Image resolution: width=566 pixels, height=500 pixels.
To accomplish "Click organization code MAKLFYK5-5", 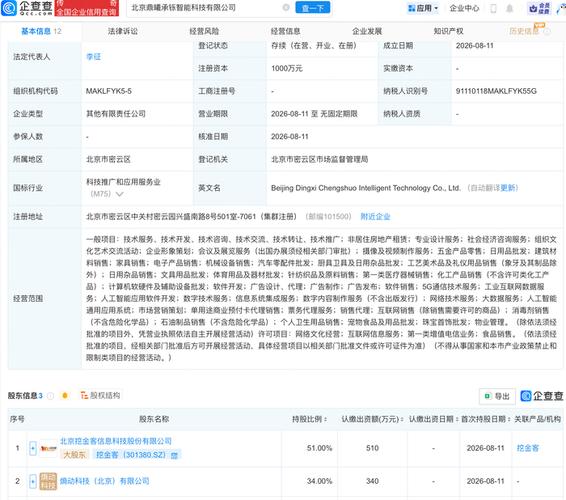I will coord(109,91).
